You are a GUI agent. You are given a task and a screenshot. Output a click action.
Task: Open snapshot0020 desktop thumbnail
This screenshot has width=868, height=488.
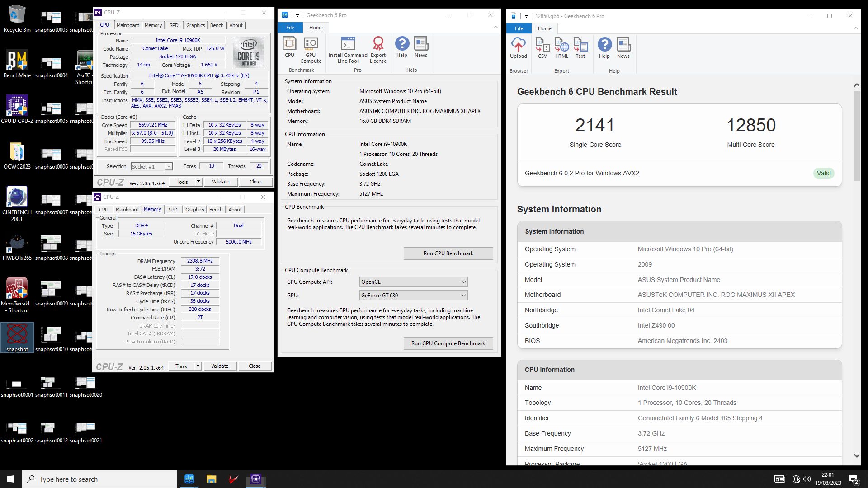(x=85, y=387)
